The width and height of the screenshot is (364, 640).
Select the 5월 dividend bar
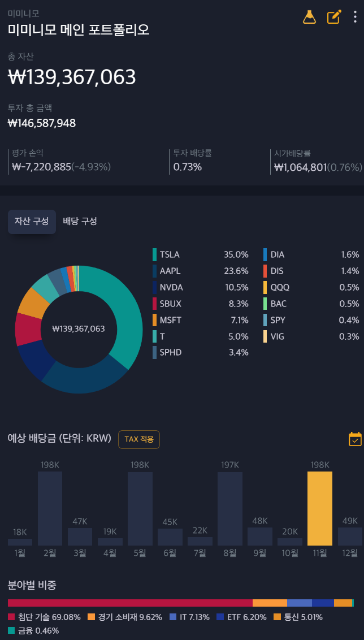tap(140, 509)
